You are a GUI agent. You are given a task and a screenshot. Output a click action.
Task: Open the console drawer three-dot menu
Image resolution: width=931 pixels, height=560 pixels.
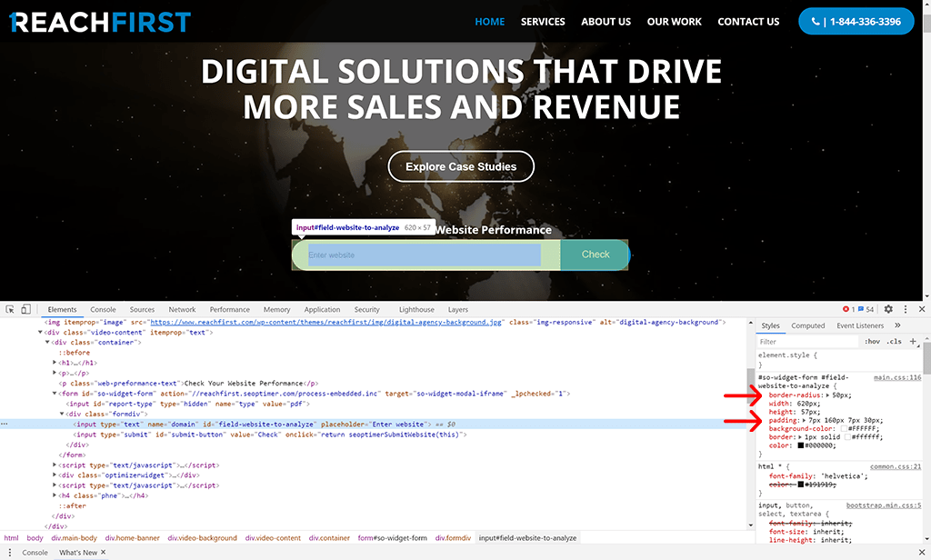[7, 553]
